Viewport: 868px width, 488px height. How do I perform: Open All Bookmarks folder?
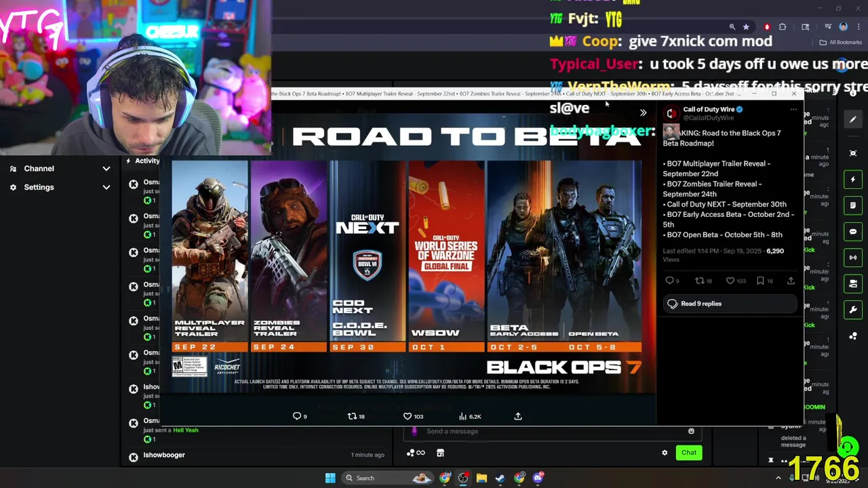click(841, 42)
